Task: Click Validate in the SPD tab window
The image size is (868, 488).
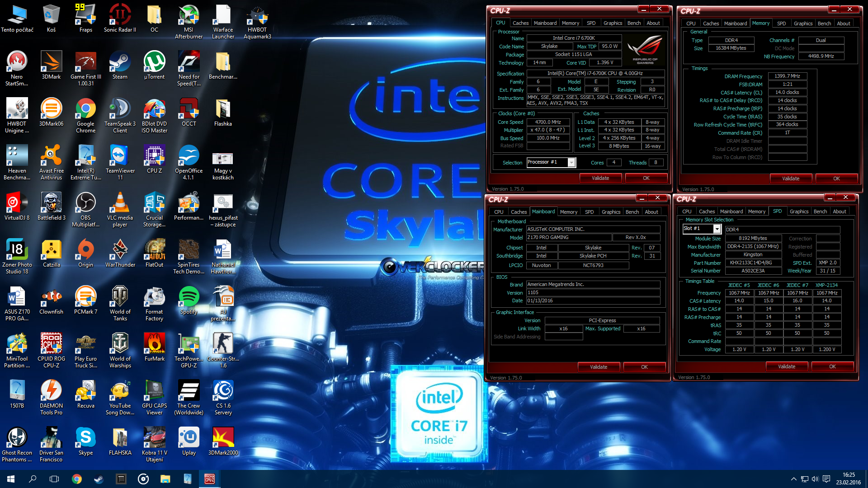Action: [x=787, y=366]
